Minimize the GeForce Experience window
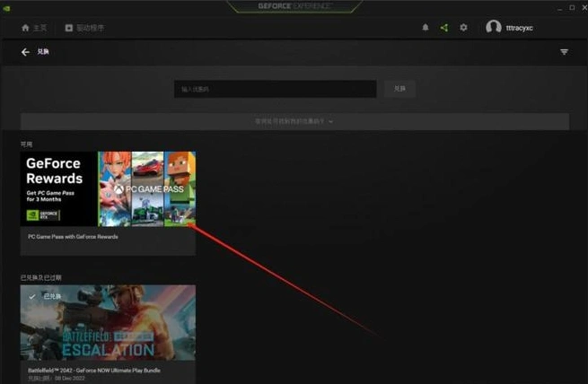 (559, 8)
